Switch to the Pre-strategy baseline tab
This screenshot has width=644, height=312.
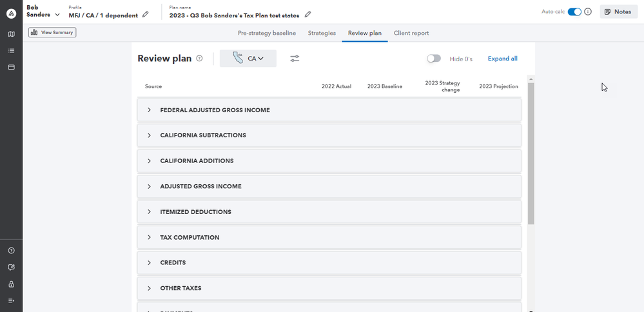click(x=267, y=33)
